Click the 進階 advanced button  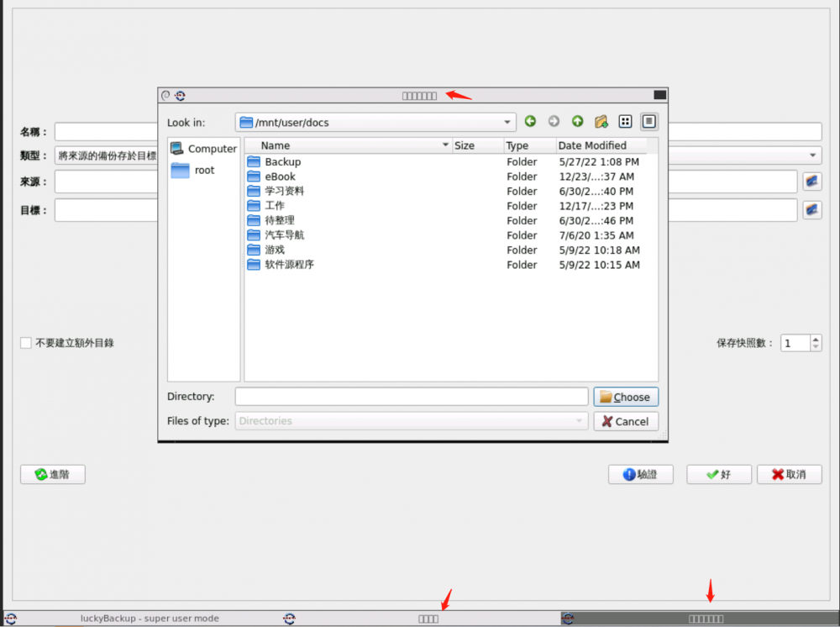(52, 474)
